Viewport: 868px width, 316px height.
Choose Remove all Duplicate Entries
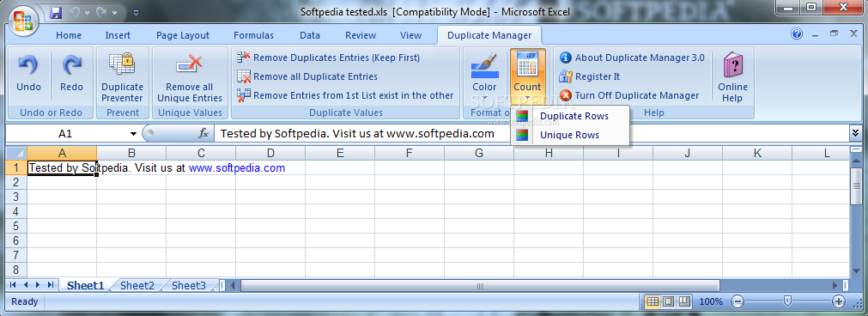click(x=307, y=76)
